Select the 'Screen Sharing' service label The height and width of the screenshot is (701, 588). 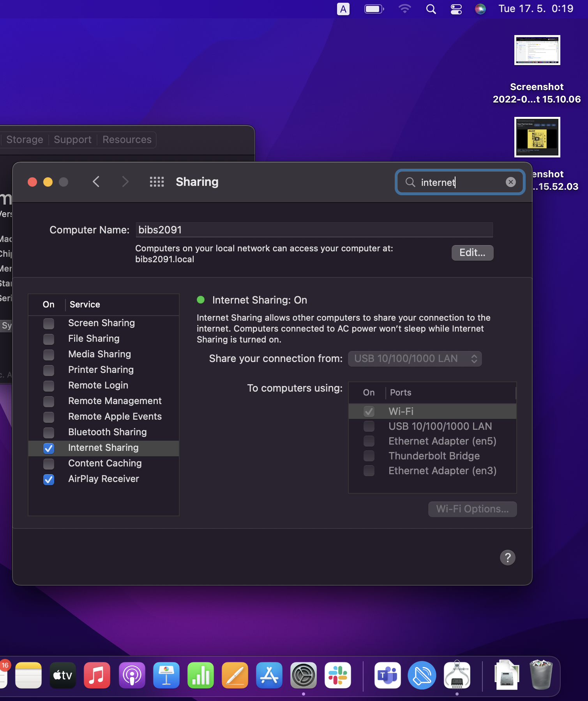click(101, 323)
